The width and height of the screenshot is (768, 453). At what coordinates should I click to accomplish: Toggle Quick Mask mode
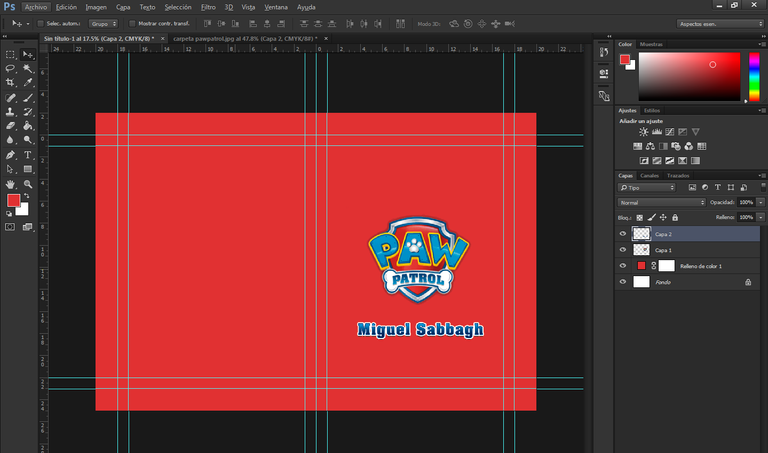point(10,227)
